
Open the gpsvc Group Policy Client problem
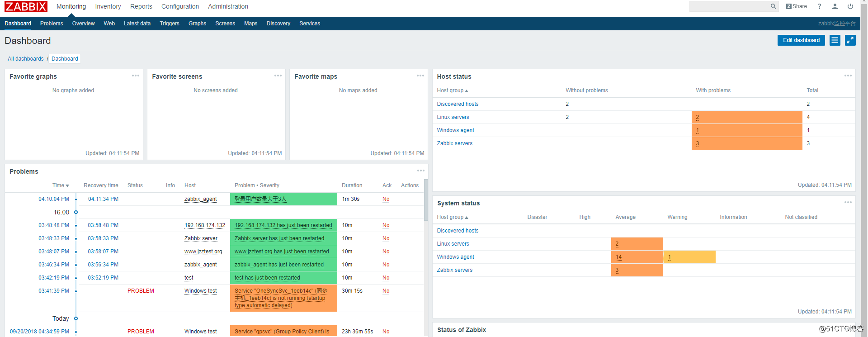pyautogui.click(x=282, y=332)
